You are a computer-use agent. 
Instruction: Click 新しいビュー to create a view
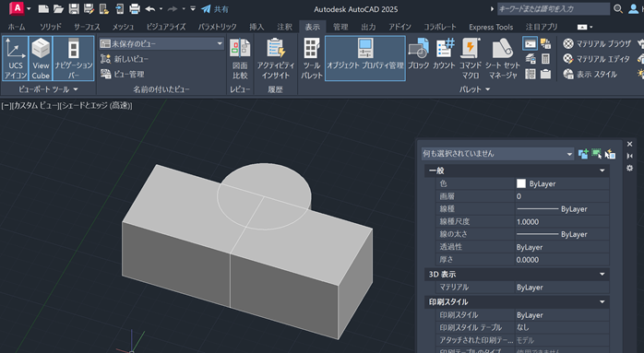coord(125,59)
